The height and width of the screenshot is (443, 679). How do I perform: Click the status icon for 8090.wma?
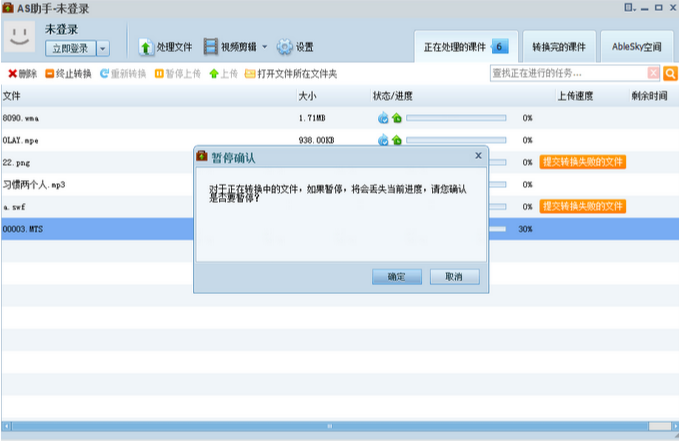(x=383, y=118)
